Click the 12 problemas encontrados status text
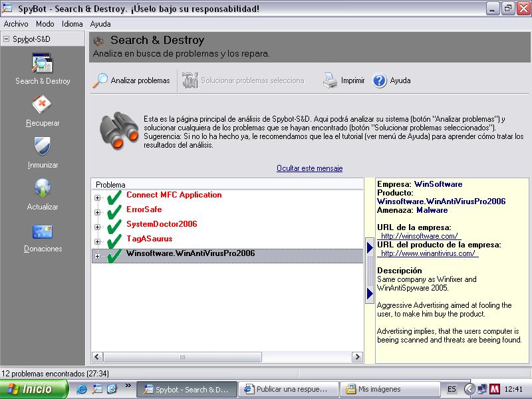 (x=55, y=374)
